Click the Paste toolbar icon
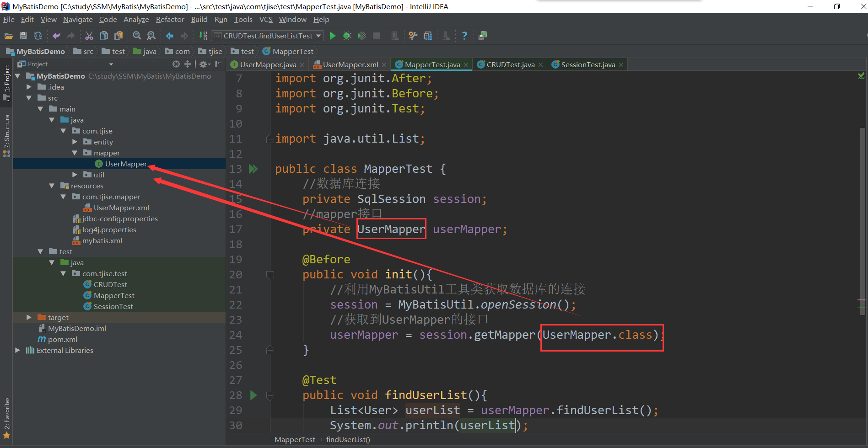 [119, 36]
